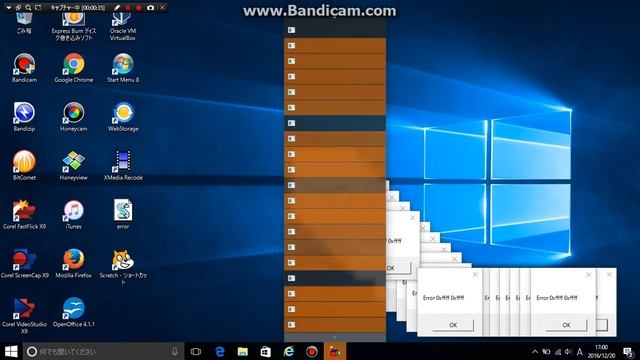This screenshot has height=360, width=640.
Task: Click the Cortana search box on taskbar
Action: (102, 351)
